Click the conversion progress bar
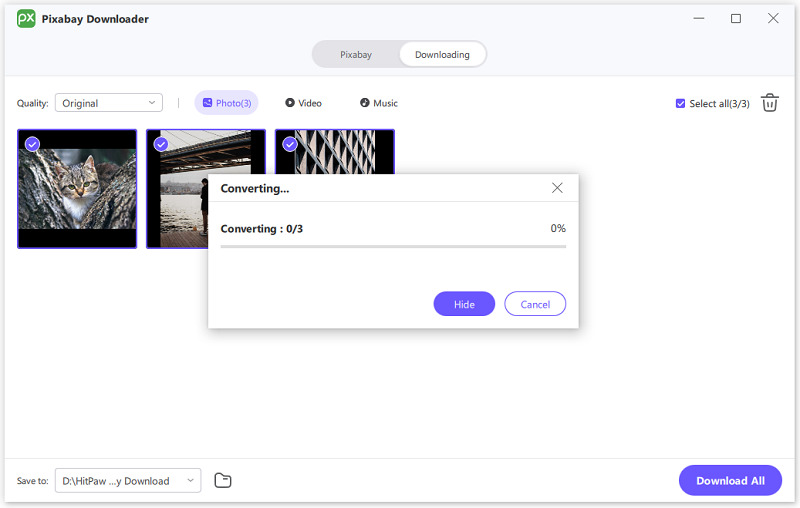 click(393, 246)
